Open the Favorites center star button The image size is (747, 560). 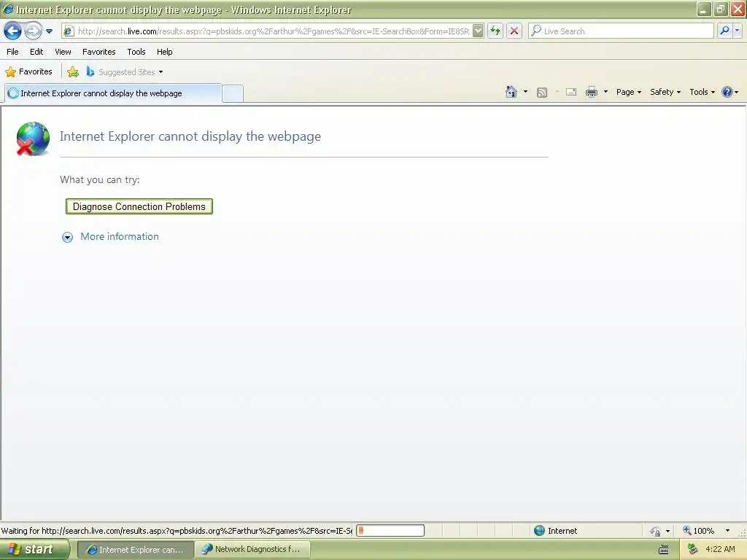coord(28,72)
